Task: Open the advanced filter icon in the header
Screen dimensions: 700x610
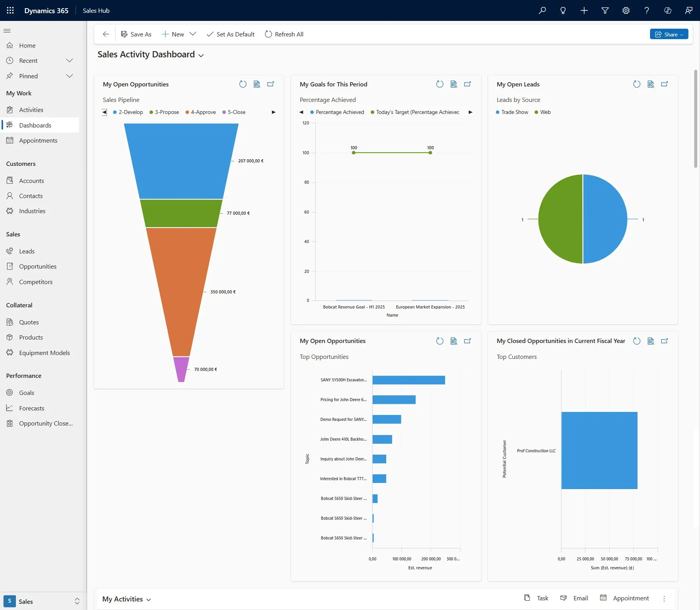Action: pyautogui.click(x=605, y=10)
